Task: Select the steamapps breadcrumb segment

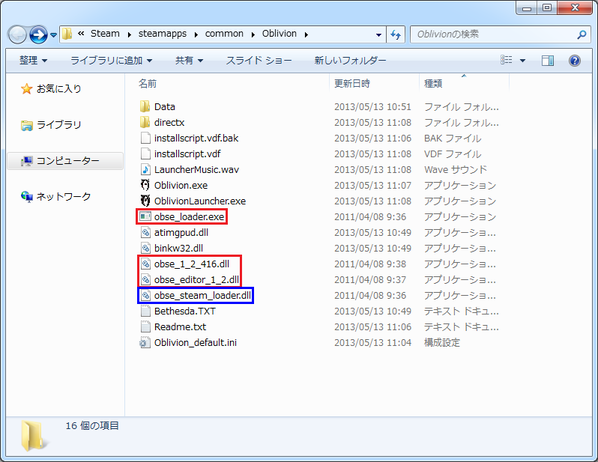Action: click(162, 34)
